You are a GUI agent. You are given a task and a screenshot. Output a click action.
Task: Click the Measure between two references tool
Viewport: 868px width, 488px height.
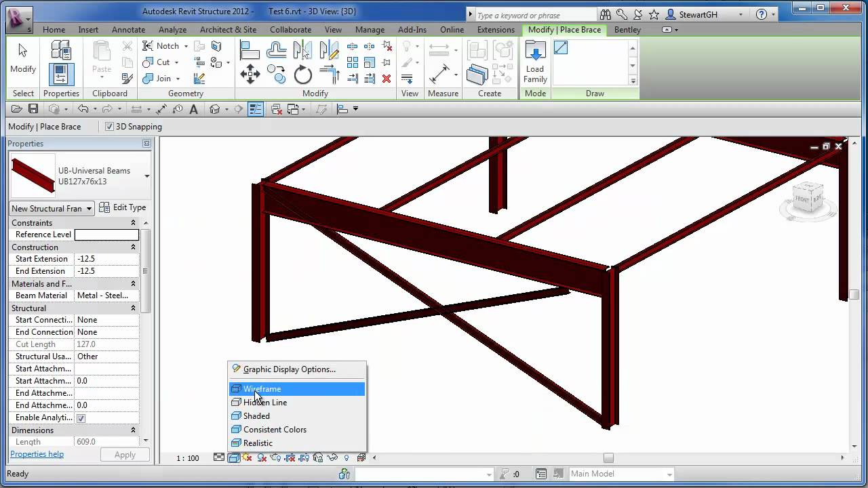(x=439, y=74)
